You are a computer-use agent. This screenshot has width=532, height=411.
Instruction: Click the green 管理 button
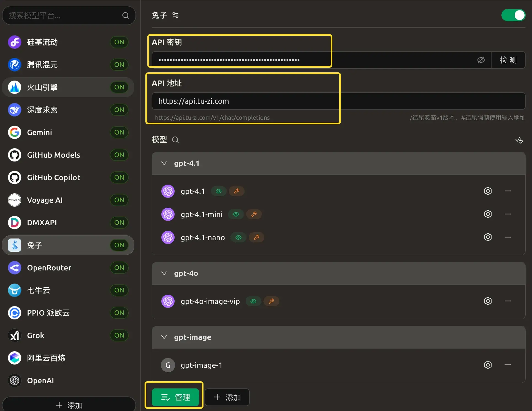(175, 397)
